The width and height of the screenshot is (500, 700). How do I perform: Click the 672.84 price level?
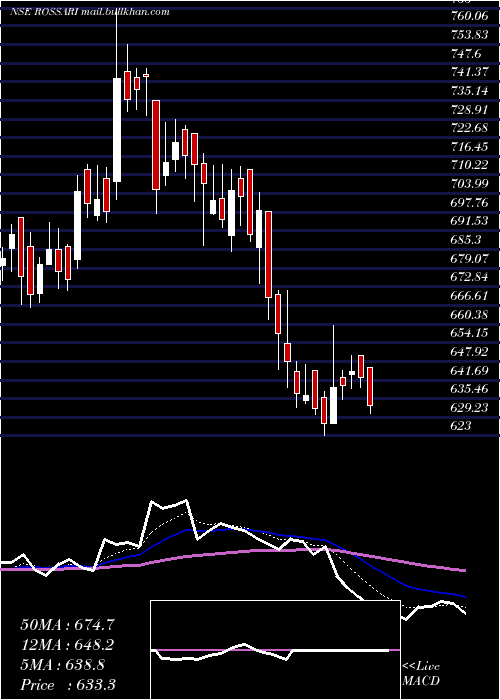point(469,277)
